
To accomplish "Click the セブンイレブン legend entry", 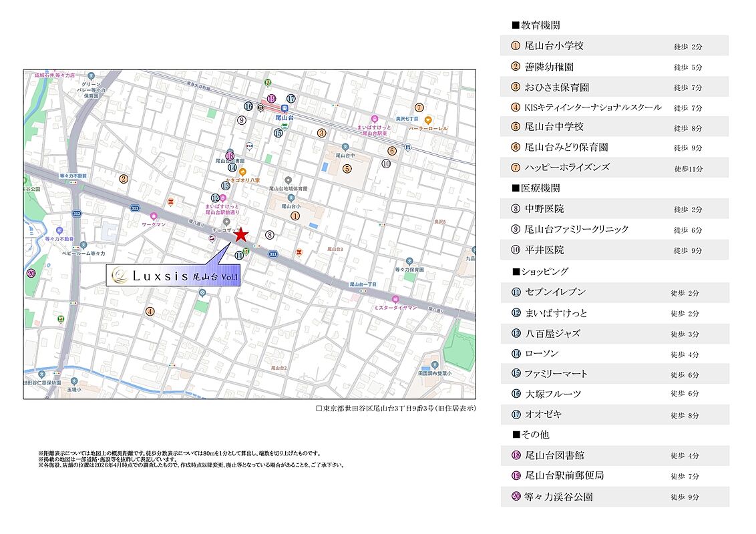I will pos(554,292).
